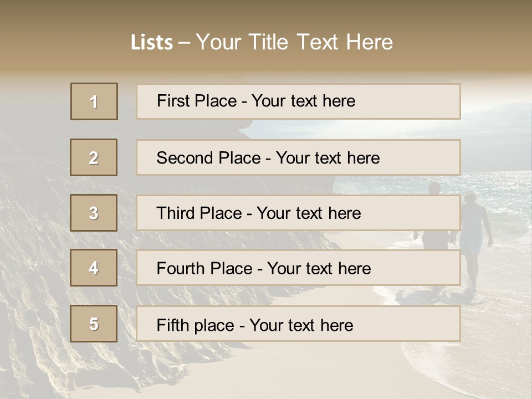Click the number 4 box
This screenshot has height=399, width=532.
[x=94, y=268]
